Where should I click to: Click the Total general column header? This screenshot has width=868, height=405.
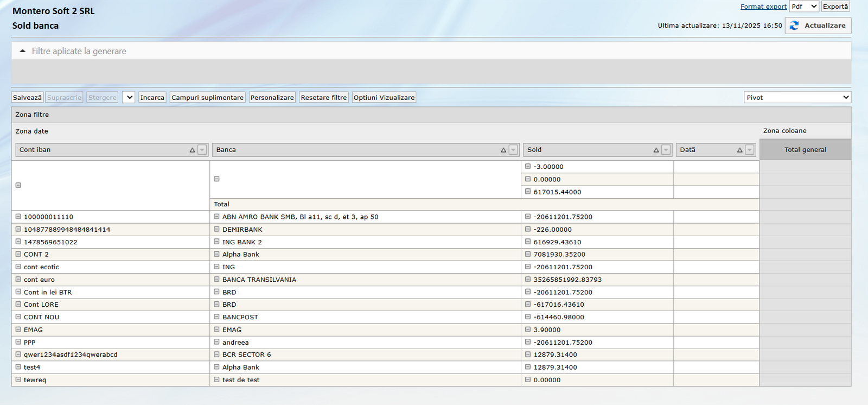pyautogui.click(x=805, y=150)
